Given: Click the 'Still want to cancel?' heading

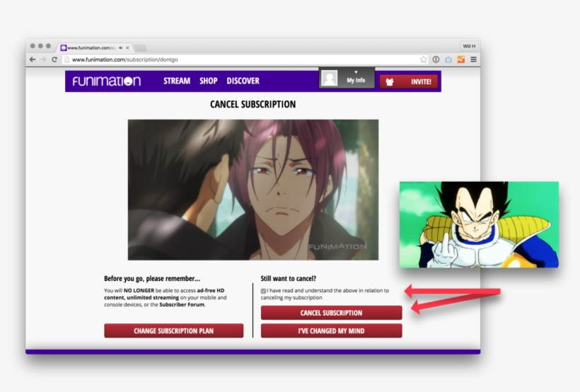Looking at the screenshot, I should click(288, 278).
